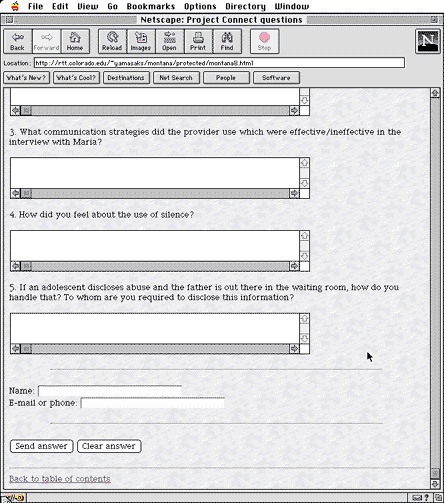444x503 pixels.
Task: Follow the Back to table of contents link
Action: (60, 479)
